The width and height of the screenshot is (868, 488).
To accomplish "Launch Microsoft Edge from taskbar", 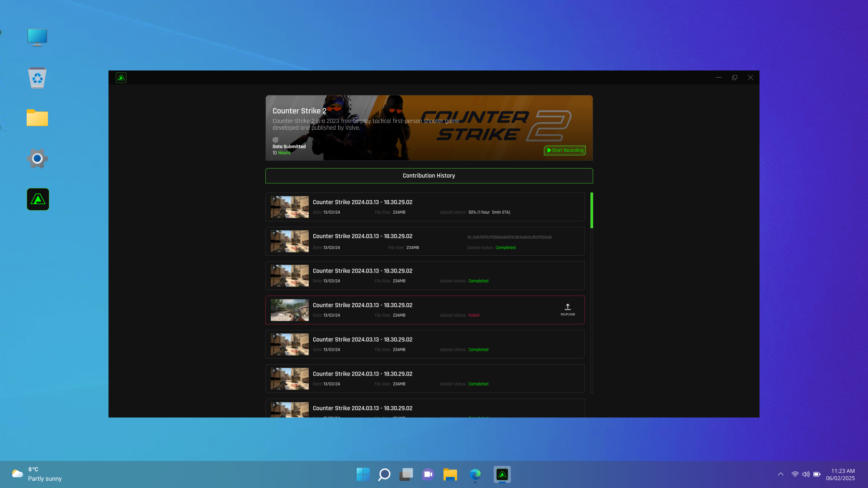I will coord(475,474).
